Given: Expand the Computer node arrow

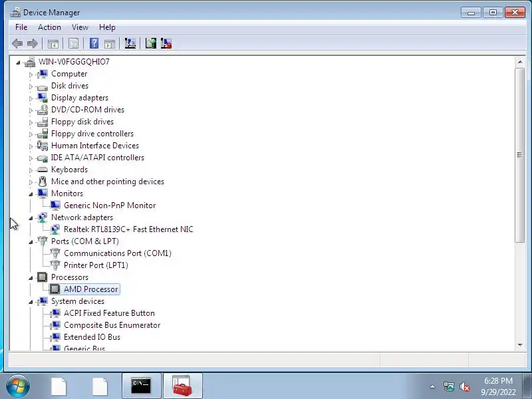Looking at the screenshot, I should (31, 74).
